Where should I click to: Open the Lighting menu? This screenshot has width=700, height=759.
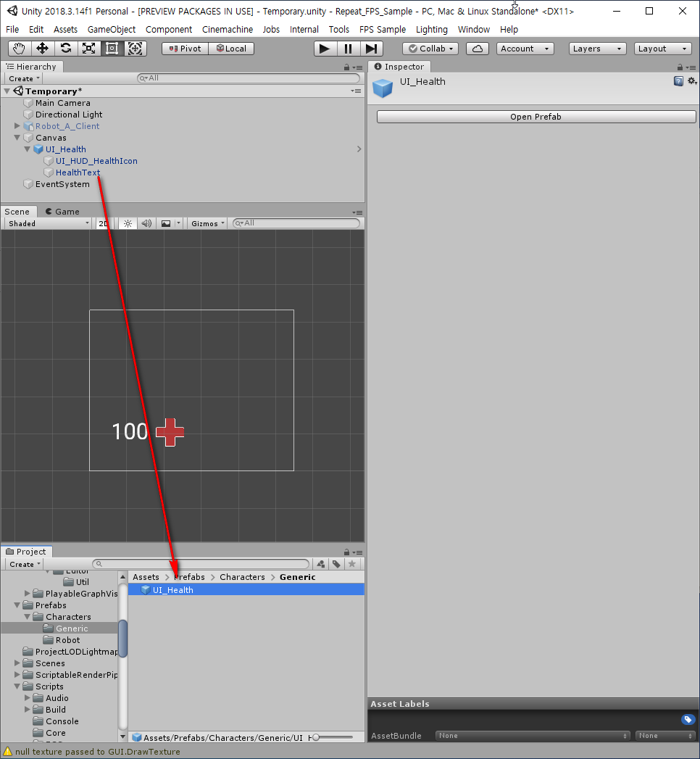point(431,30)
